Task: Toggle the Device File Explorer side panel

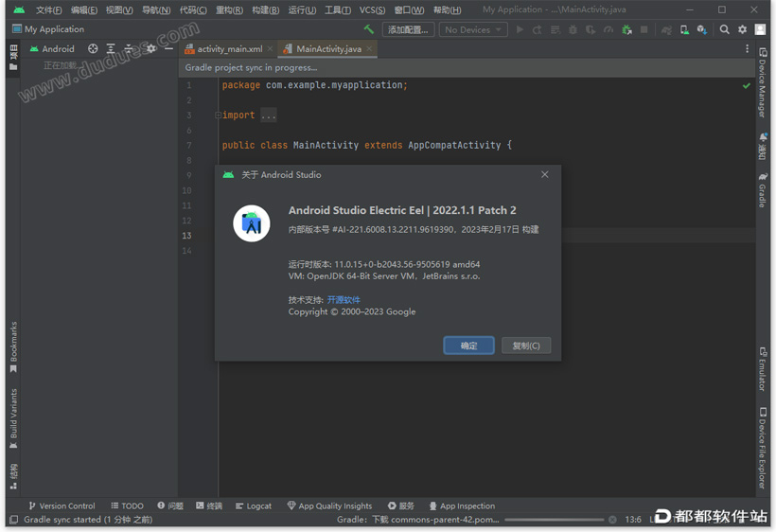Action: click(x=763, y=448)
